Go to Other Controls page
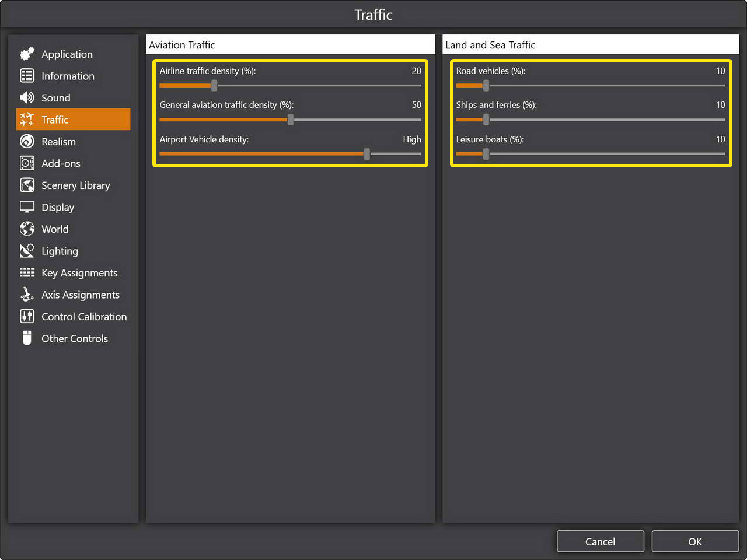 pos(74,338)
